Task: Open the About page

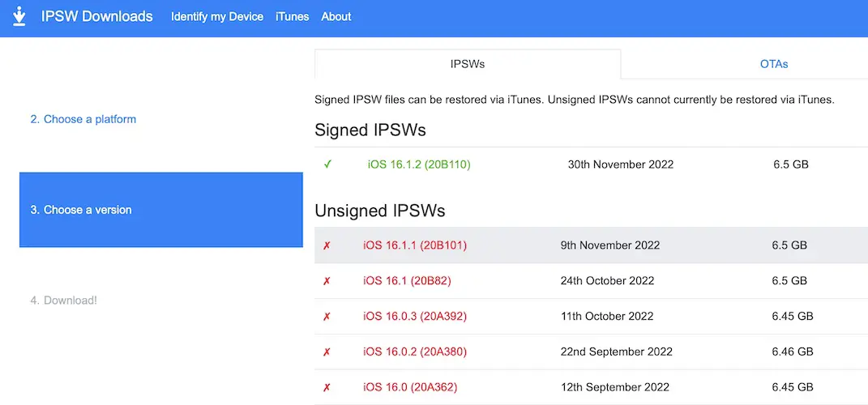Action: (336, 16)
